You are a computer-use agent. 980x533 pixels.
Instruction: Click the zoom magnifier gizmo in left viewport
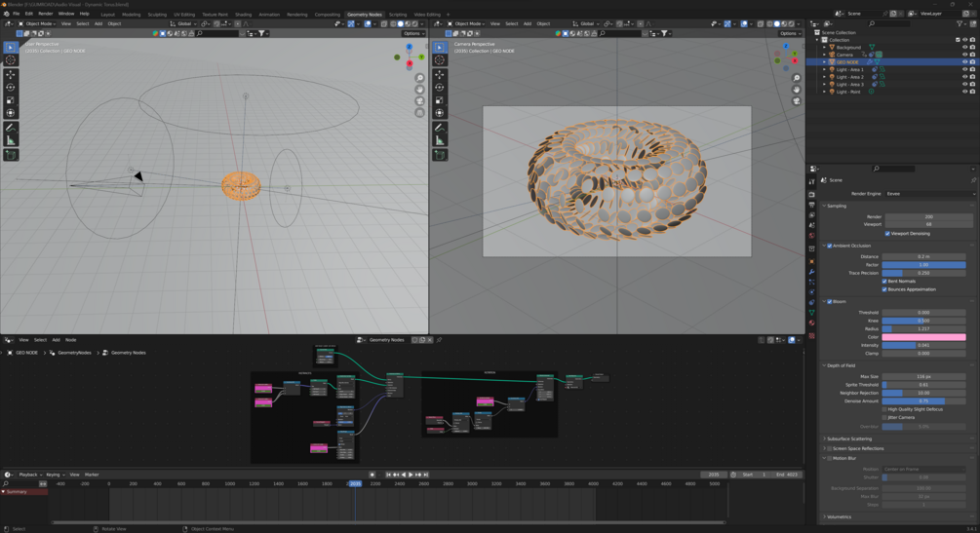pos(420,79)
